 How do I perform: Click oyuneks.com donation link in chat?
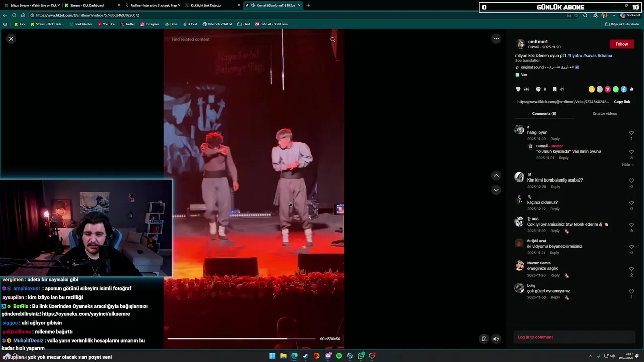(x=86, y=314)
